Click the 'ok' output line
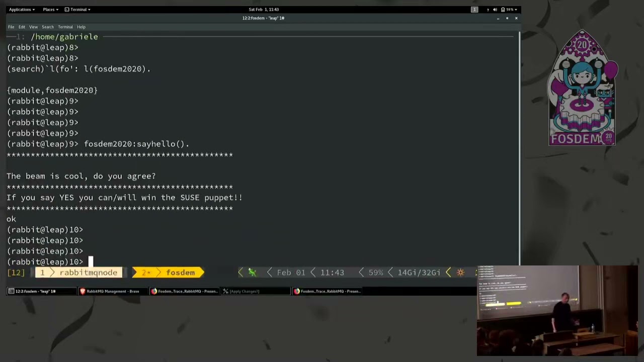Viewport: 644px width, 362px height. tap(11, 219)
